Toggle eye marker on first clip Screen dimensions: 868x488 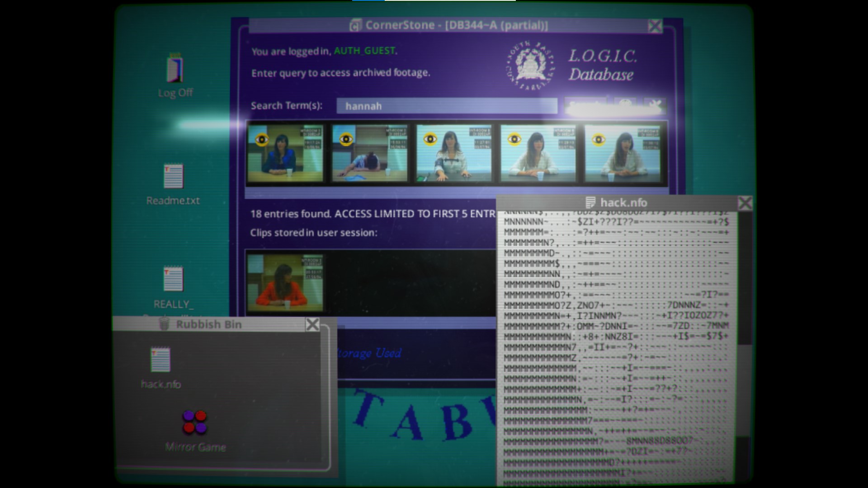(262, 140)
